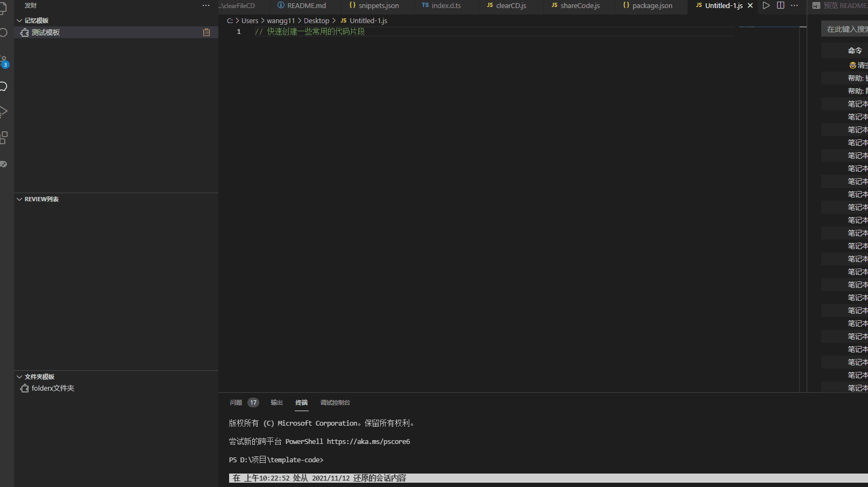Viewport: 868px width, 487px height.
Task: Split the editor to the right
Action: pos(780,5)
